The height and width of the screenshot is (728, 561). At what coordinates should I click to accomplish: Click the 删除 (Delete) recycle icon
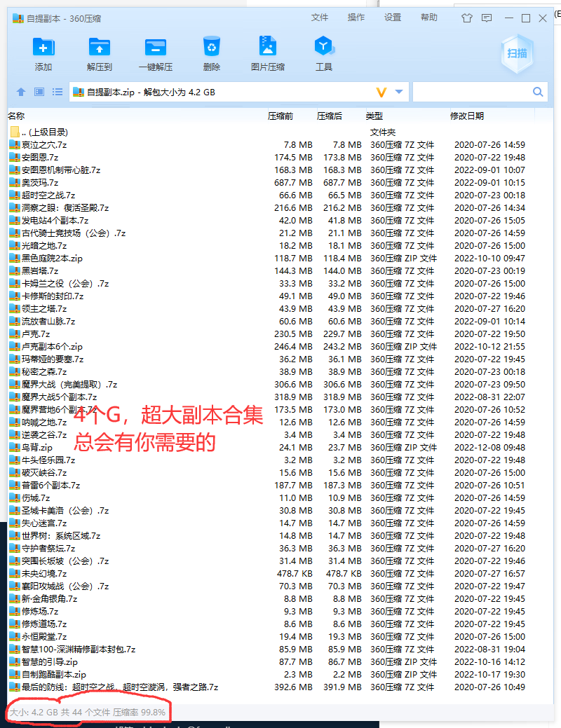(x=211, y=48)
